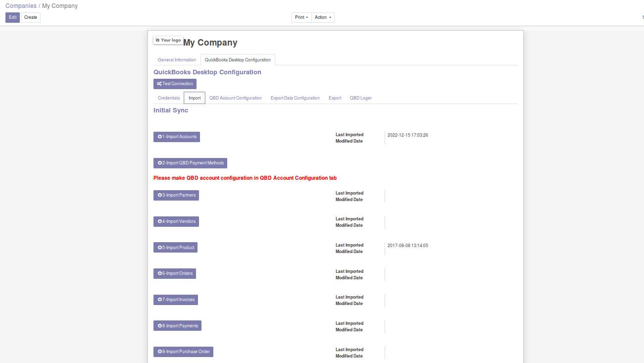Open the Credentials tab

click(169, 98)
